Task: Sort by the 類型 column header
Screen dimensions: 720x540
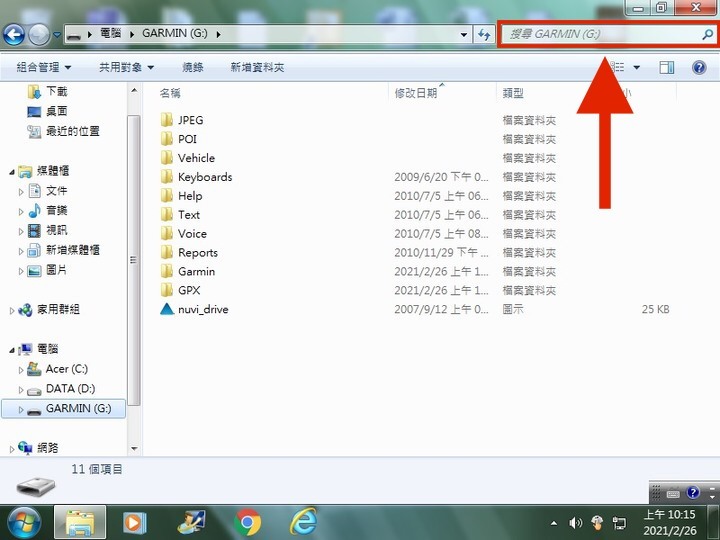Action: (513, 93)
